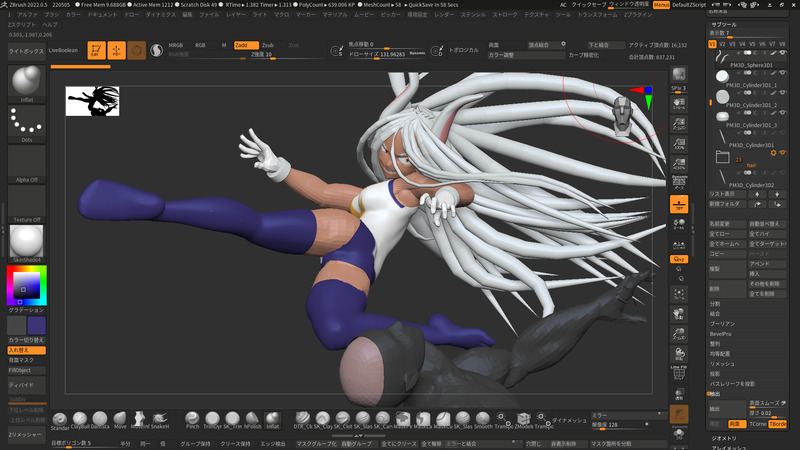Select the Pinch brush on bottom shelf
Screen dimensions: 800x450
tap(192, 419)
